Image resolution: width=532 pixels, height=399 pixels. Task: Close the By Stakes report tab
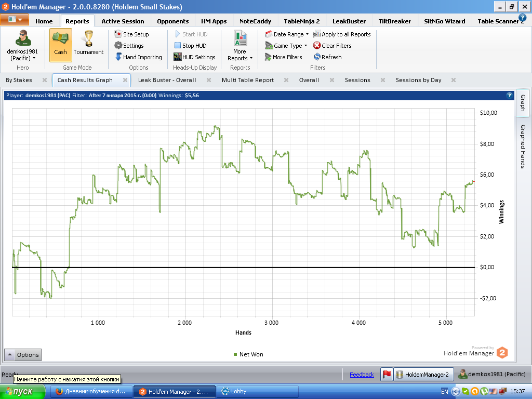(45, 80)
